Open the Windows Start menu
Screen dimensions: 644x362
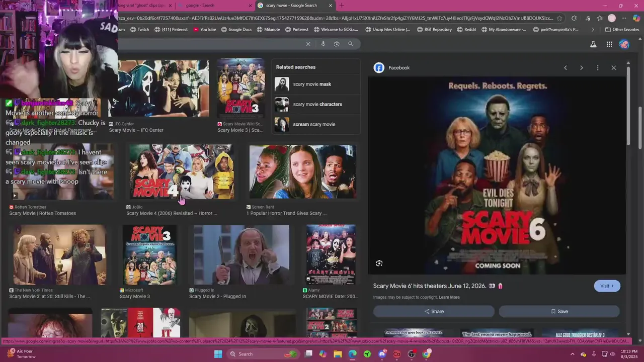(218, 354)
